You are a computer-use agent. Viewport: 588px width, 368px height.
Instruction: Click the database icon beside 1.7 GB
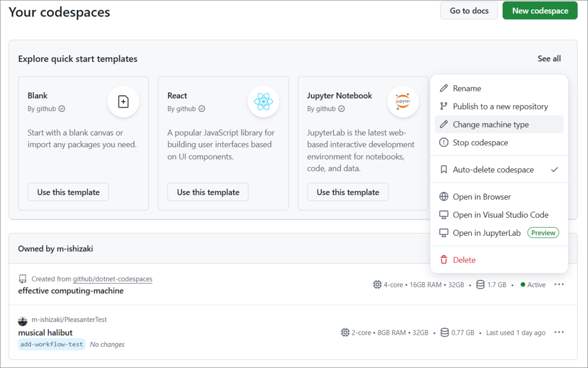(480, 285)
